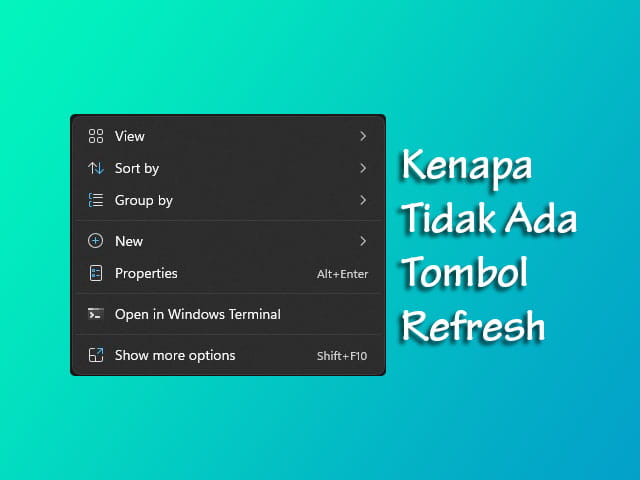The width and height of the screenshot is (640, 480).
Task: Click the Shift+F10 shortcut text
Action: (342, 356)
